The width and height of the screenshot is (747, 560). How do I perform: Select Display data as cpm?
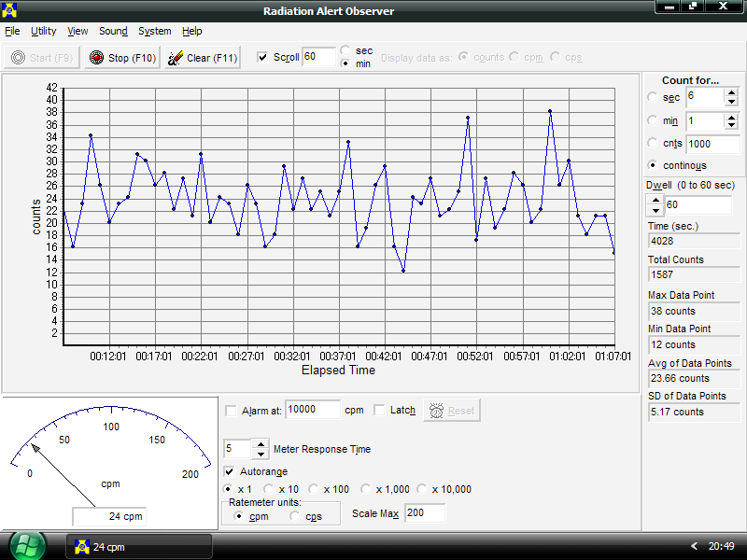514,57
